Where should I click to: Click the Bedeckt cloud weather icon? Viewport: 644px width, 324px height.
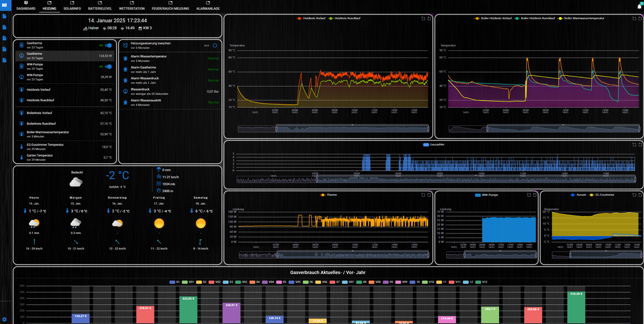(x=76, y=182)
